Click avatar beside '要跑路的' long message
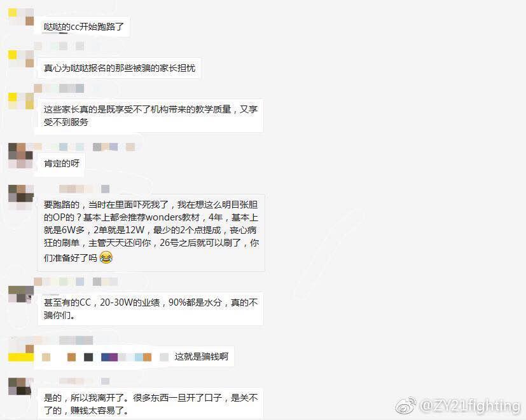Viewport: 526px width, 420px height. 21,197
